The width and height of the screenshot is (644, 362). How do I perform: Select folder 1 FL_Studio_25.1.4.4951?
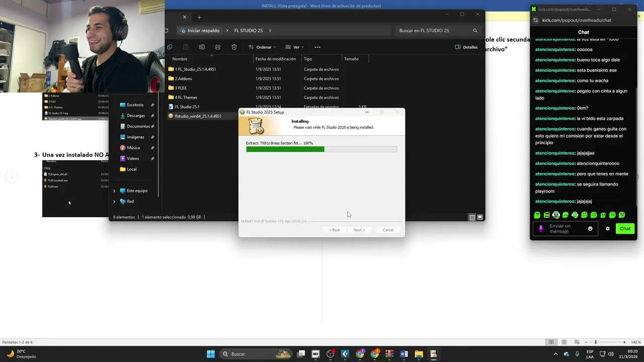pos(195,69)
